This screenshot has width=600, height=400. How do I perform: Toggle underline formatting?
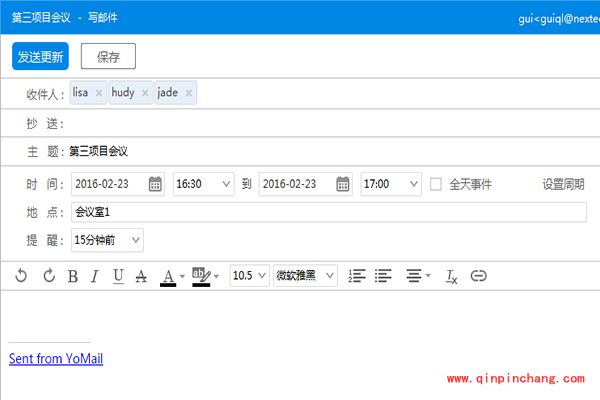coord(118,276)
